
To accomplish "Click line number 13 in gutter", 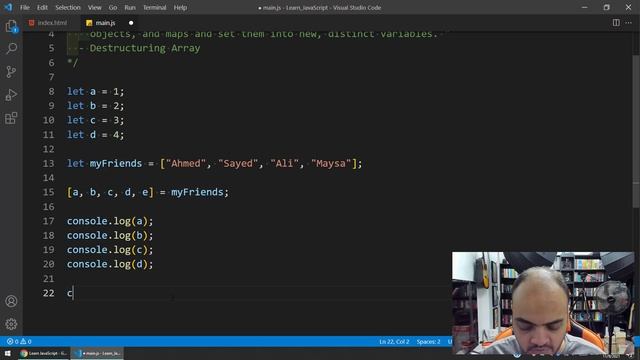I will click(48, 163).
